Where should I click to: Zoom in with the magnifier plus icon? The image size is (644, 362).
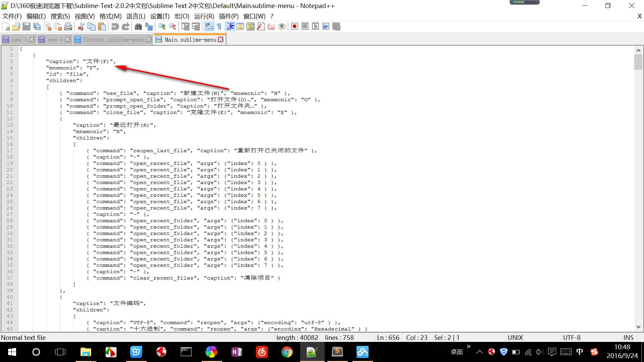162,26
